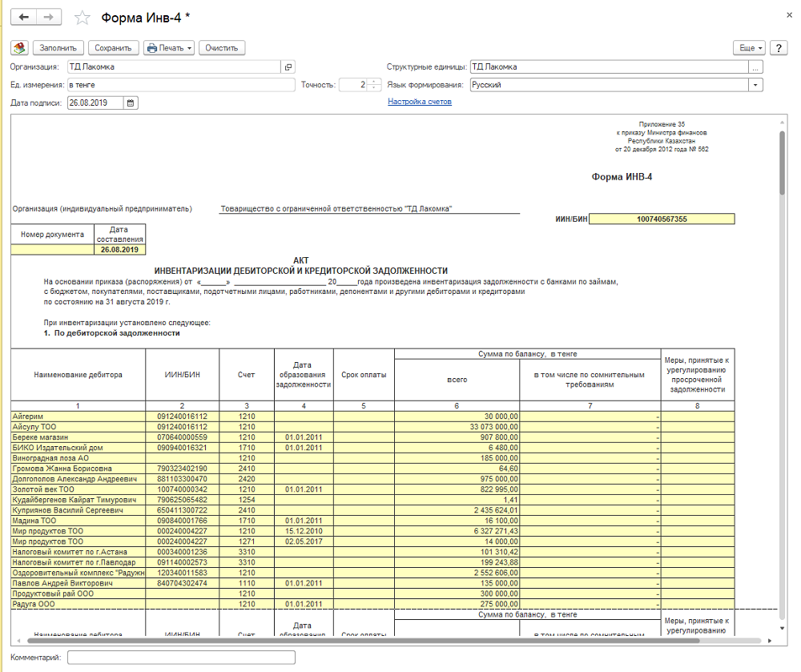Select the cell Куприянов Василий Сергеевич
801x672 pixels.
point(78,510)
